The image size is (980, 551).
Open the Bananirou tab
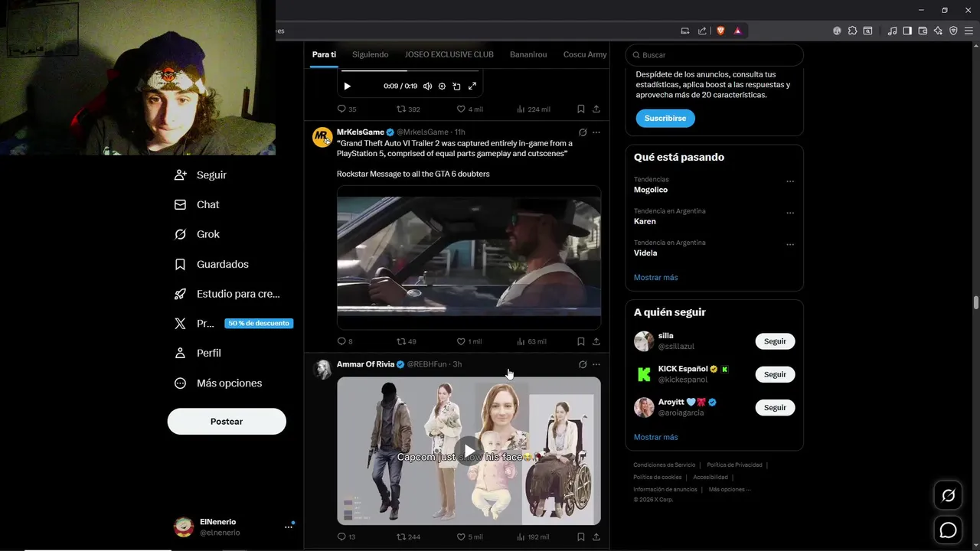pyautogui.click(x=528, y=54)
